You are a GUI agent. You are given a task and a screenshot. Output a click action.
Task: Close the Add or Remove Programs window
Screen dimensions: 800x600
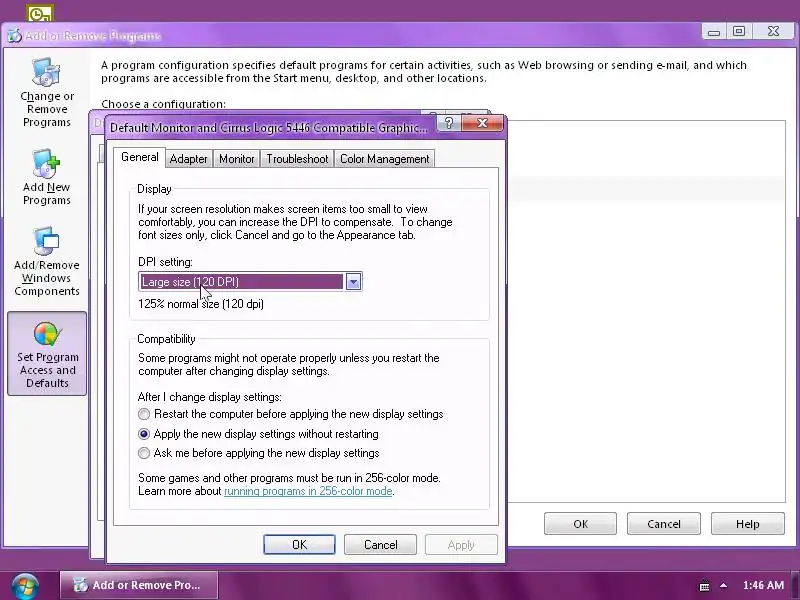773,32
